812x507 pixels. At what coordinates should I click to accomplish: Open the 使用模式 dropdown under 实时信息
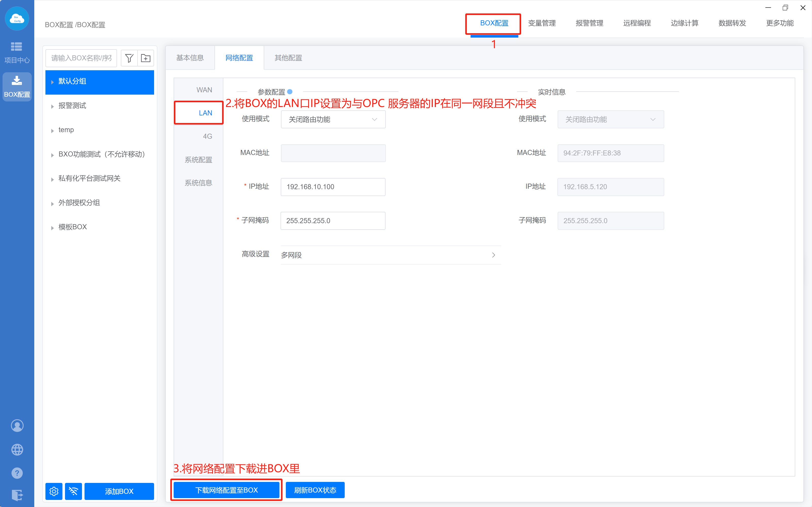coord(611,119)
